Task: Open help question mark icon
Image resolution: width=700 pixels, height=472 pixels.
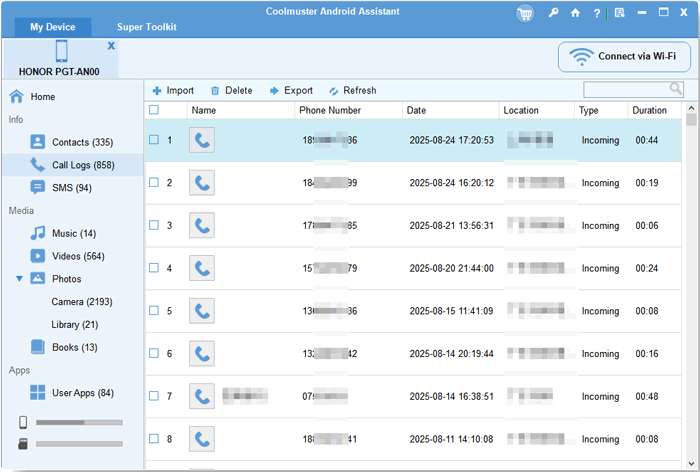Action: tap(597, 13)
